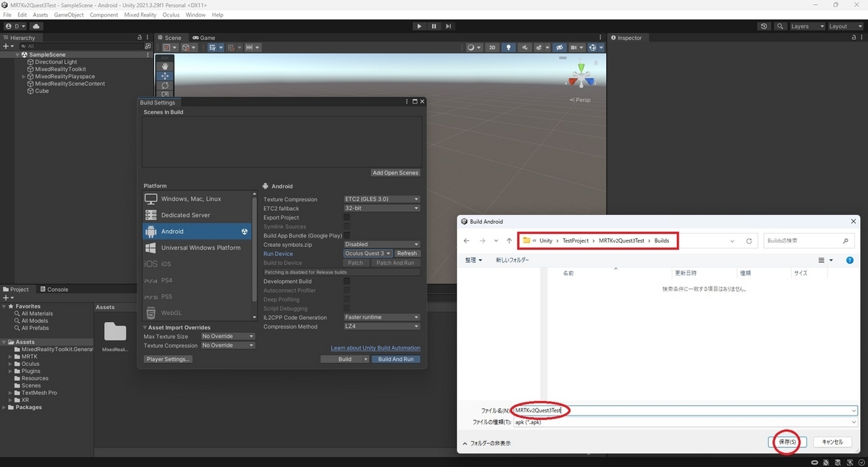Collapse the SampleScene in Hierarchy
Screen dimensions: 868x467
[x=17, y=54]
